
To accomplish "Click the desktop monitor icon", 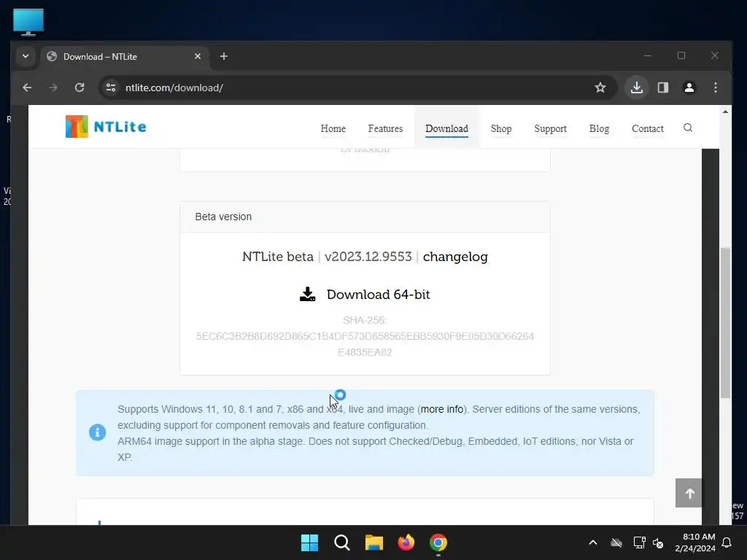I will (28, 22).
